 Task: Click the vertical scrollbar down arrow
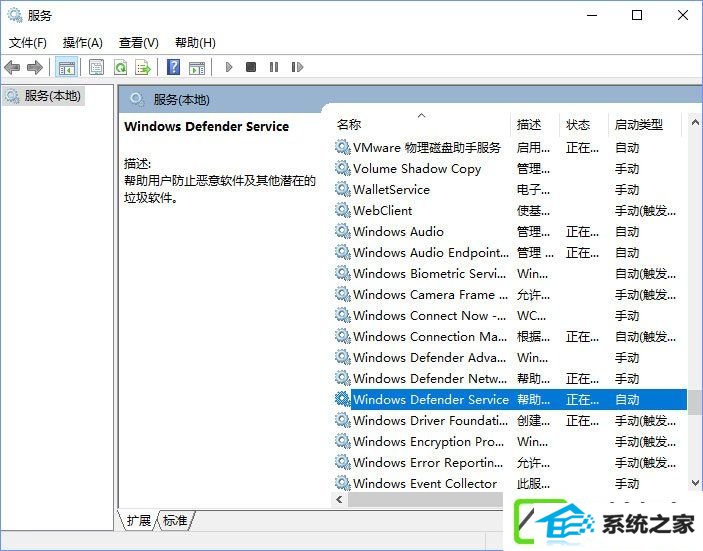(x=695, y=483)
